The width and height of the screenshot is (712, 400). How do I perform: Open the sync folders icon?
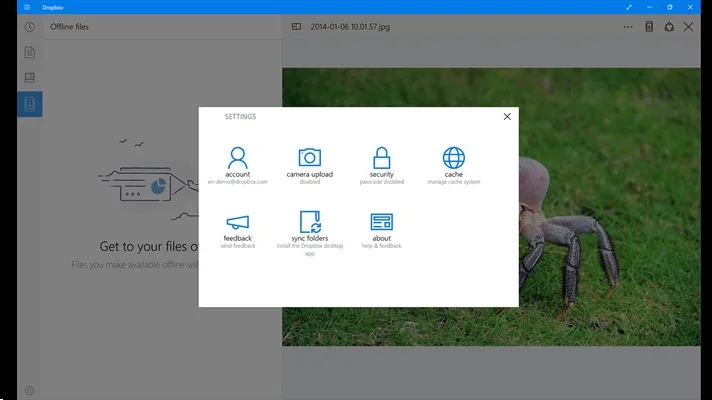tap(310, 222)
